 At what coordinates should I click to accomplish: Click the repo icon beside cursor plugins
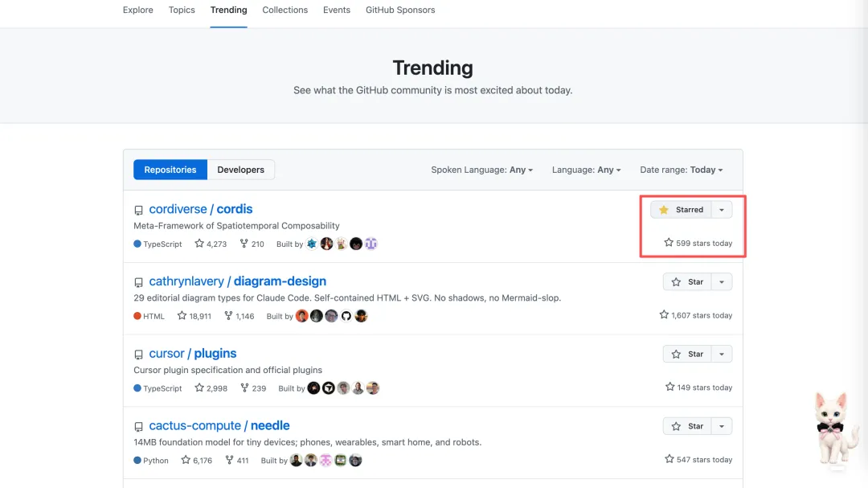(x=138, y=355)
